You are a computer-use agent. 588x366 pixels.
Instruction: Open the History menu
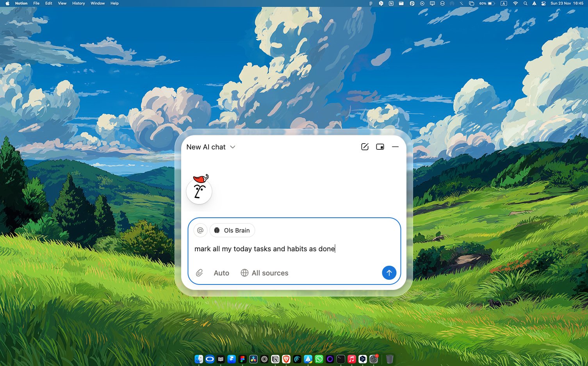78,3
